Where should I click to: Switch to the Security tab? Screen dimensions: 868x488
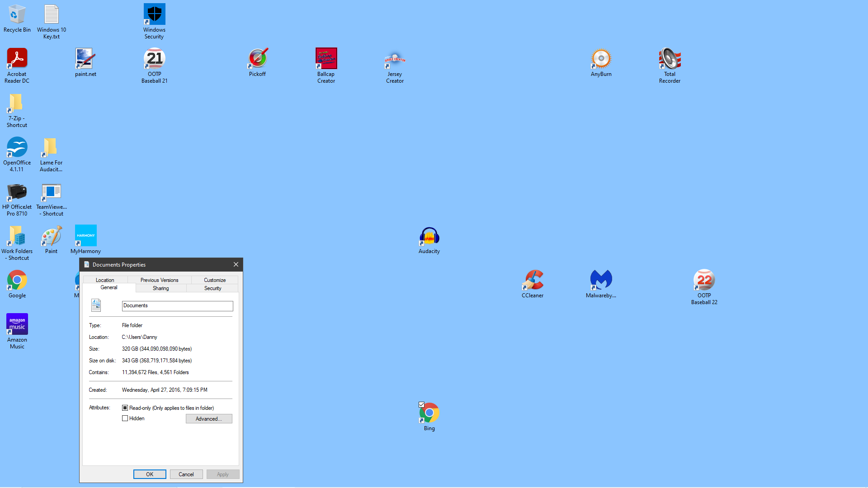pos(212,288)
